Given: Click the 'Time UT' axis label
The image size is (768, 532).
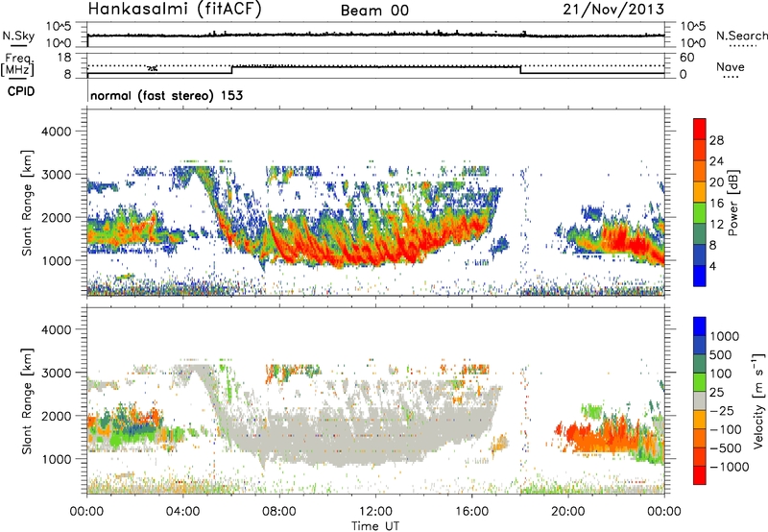Looking at the screenshot, I should coord(375,526).
